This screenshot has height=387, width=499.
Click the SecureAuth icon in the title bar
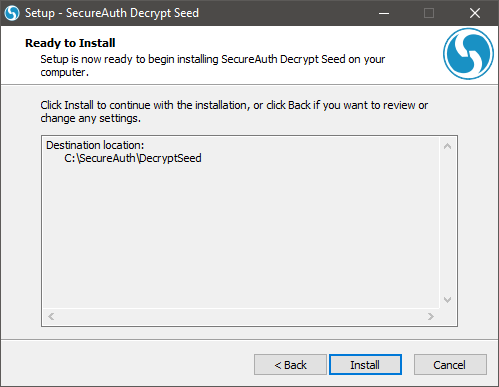[x=12, y=13]
